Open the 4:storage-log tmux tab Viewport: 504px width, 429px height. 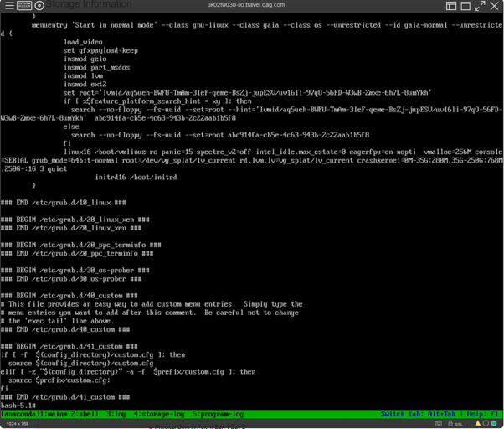click(159, 414)
